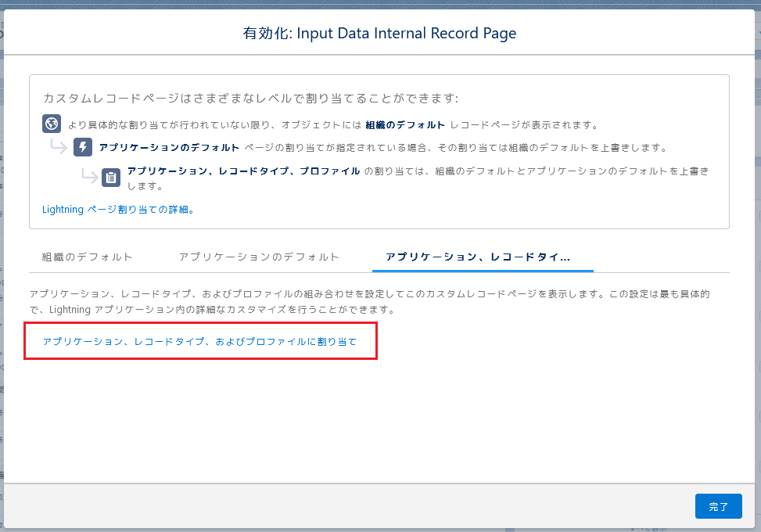The image size is (761, 532).
Task: Click the カスタムレコードページはさまざまなレベルで heading
Action: (251, 98)
